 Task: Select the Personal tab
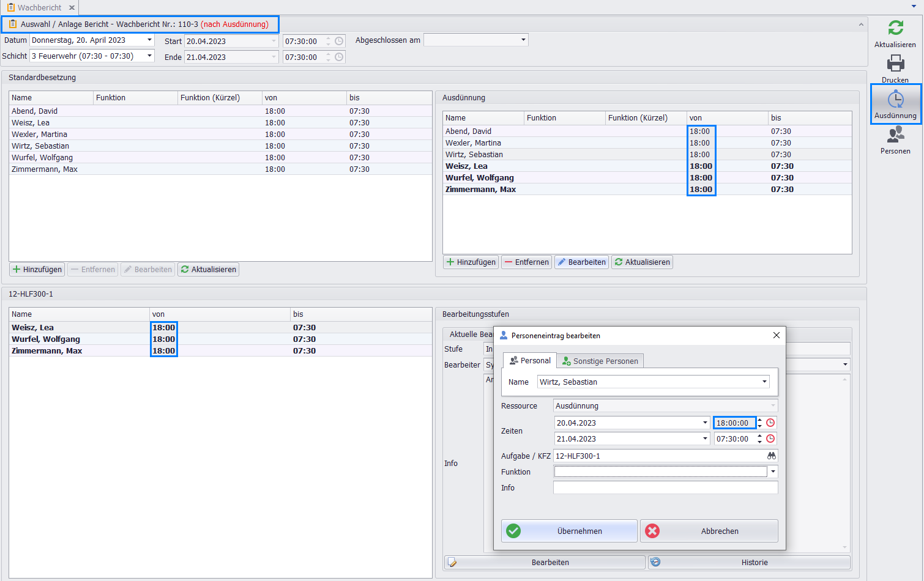coord(530,361)
